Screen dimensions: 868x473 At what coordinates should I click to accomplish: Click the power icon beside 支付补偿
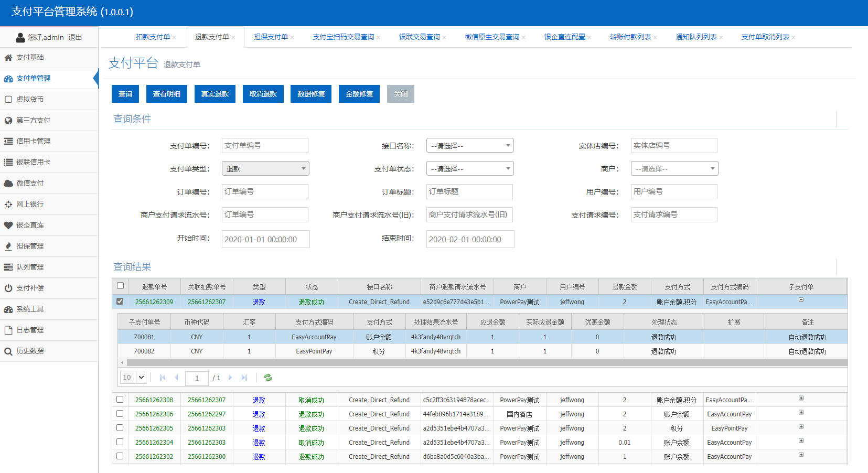click(x=8, y=288)
